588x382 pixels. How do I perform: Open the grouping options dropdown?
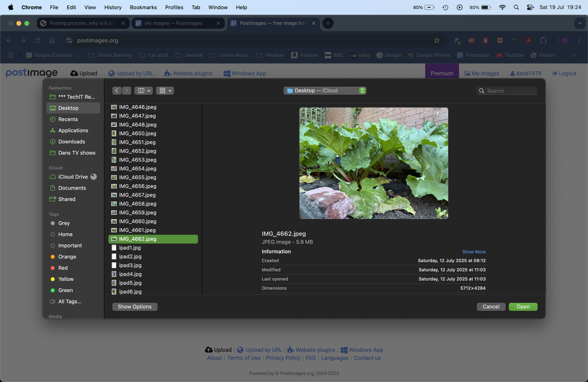pos(165,91)
